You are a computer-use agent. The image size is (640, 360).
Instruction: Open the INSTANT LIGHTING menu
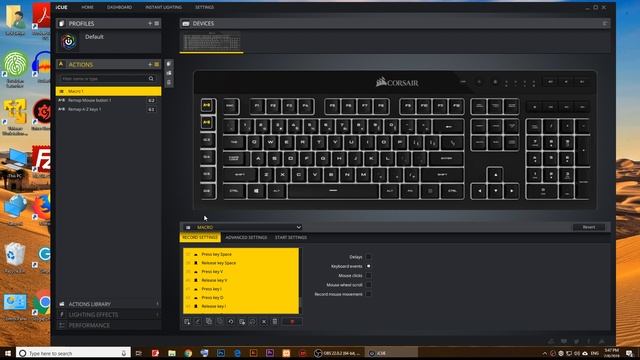(163, 7)
